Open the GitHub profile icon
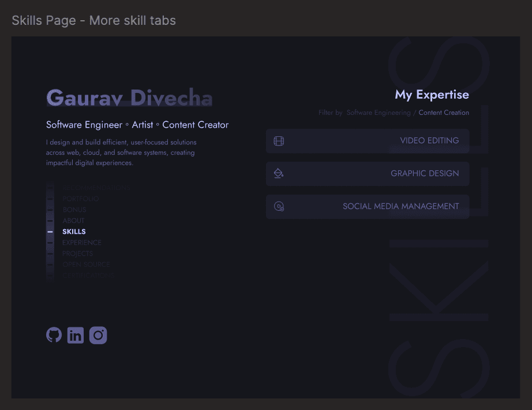Screen dimensions: 532x410 point(54,335)
